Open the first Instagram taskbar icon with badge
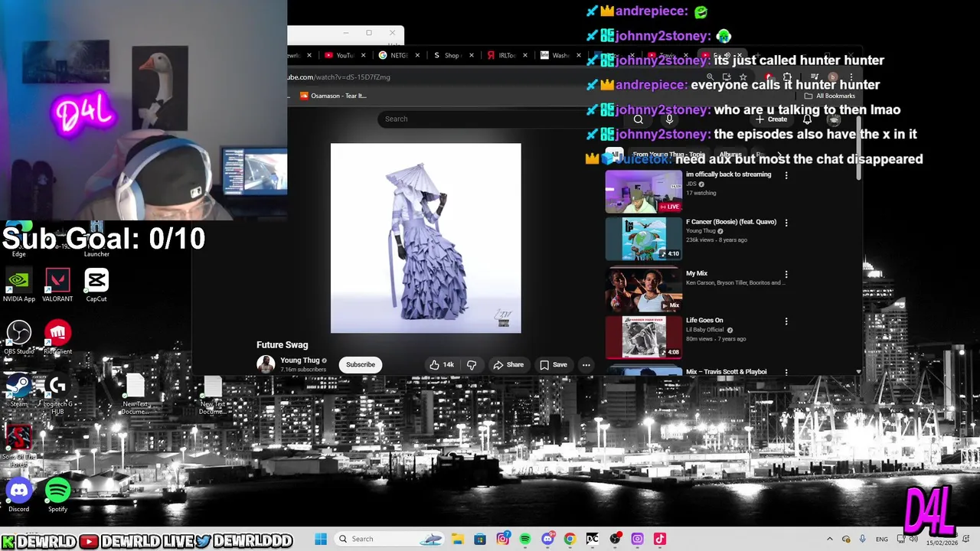The height and width of the screenshot is (551, 980). pos(502,539)
